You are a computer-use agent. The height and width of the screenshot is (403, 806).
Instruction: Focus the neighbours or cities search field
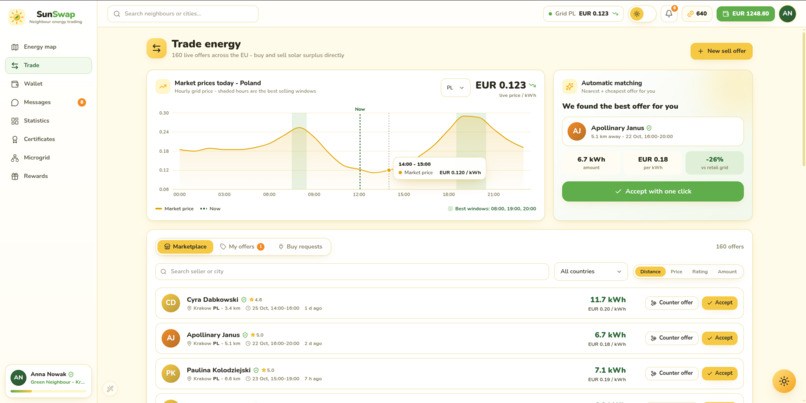coord(183,14)
